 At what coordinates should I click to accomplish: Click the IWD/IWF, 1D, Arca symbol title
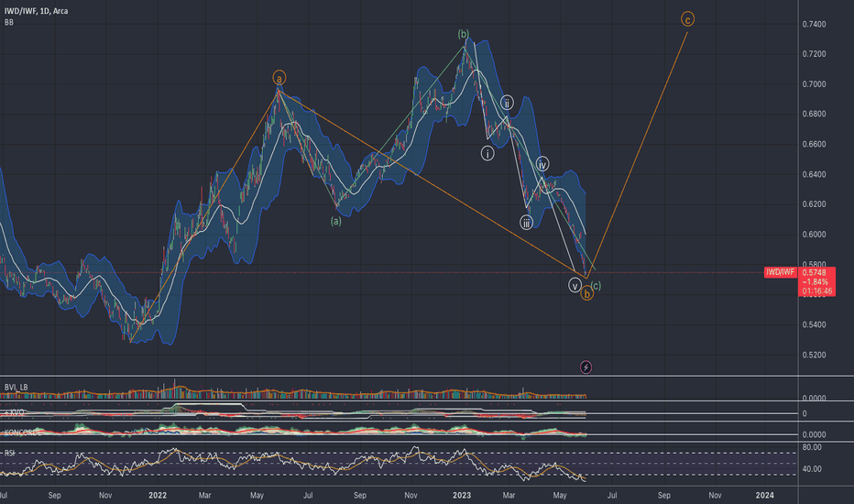click(37, 11)
